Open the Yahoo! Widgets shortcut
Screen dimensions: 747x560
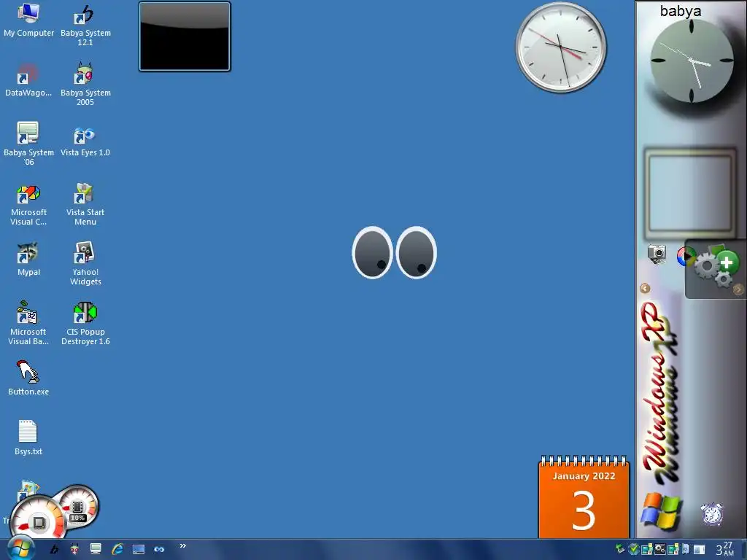[85, 264]
